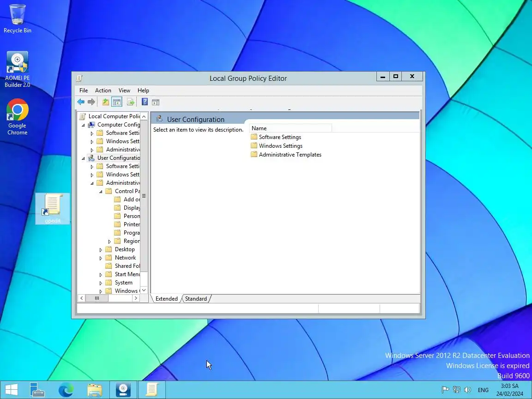Expand the Network tree node
This screenshot has width=532, height=399.
[101, 258]
